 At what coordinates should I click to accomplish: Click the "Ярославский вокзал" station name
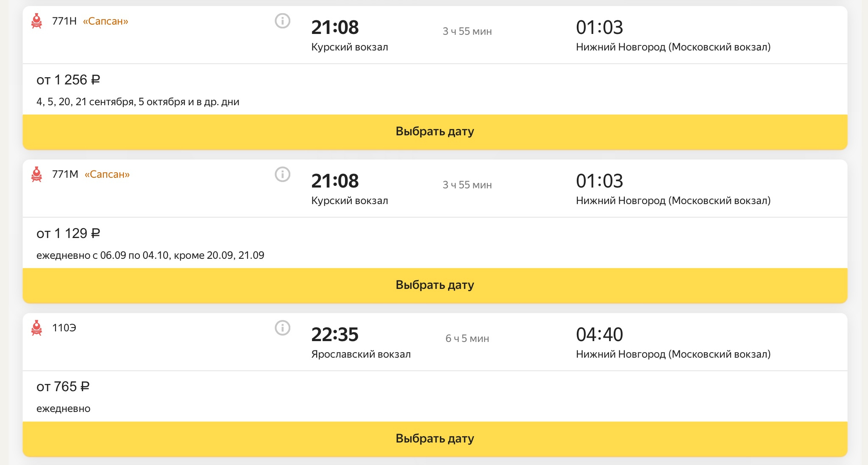361,354
